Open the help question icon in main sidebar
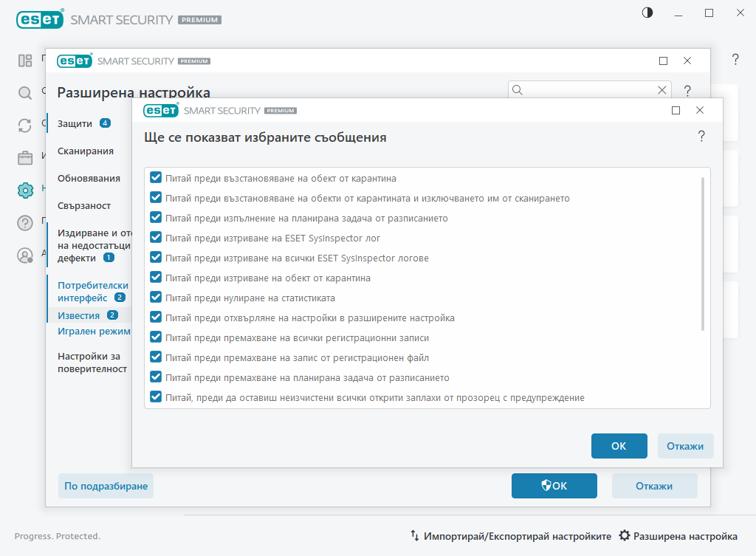 (25, 223)
